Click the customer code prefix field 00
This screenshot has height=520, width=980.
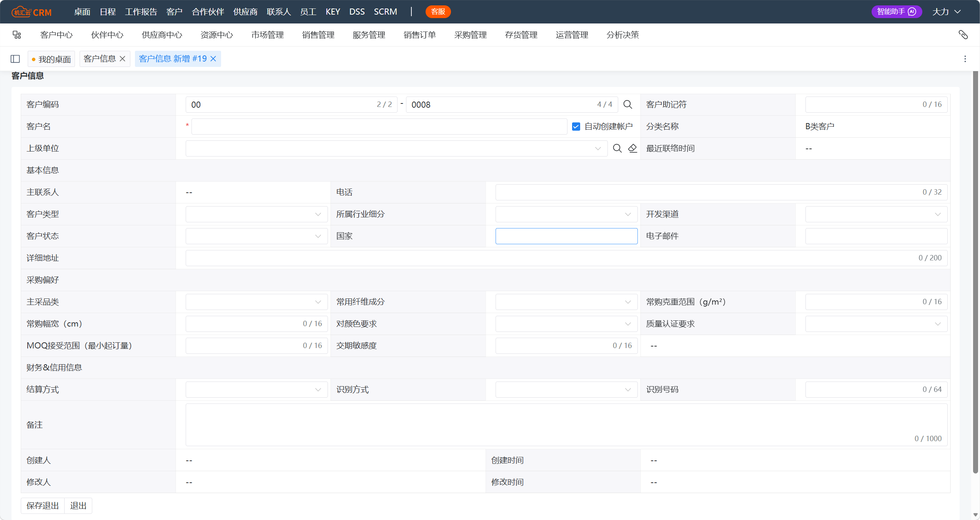291,105
